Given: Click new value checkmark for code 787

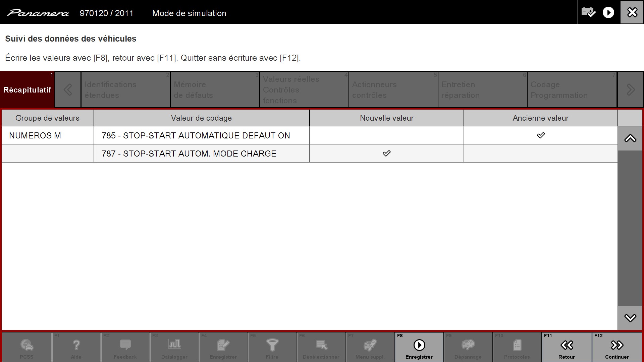Looking at the screenshot, I should click(x=387, y=154).
